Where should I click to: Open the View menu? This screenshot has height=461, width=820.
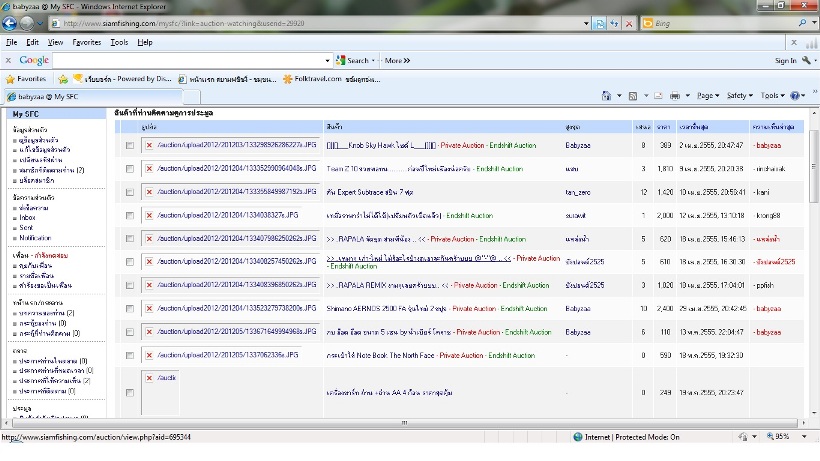tap(55, 42)
